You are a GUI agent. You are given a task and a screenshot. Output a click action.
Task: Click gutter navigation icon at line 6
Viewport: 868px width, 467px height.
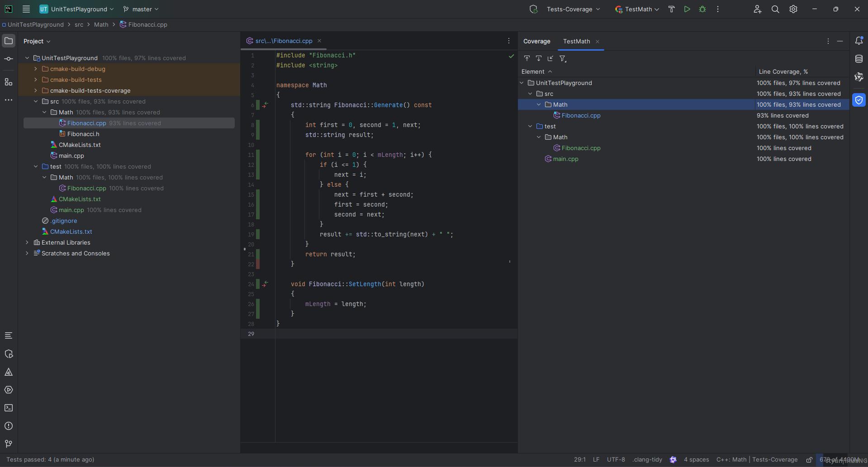coord(266,105)
